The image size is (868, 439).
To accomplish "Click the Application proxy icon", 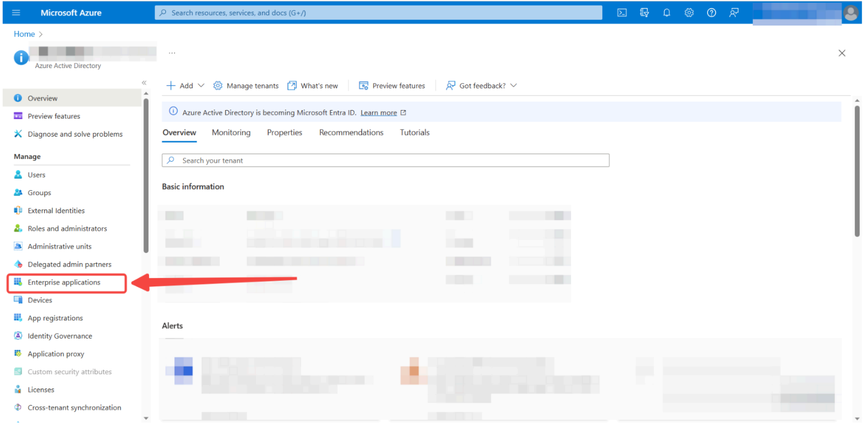I will pos(18,354).
